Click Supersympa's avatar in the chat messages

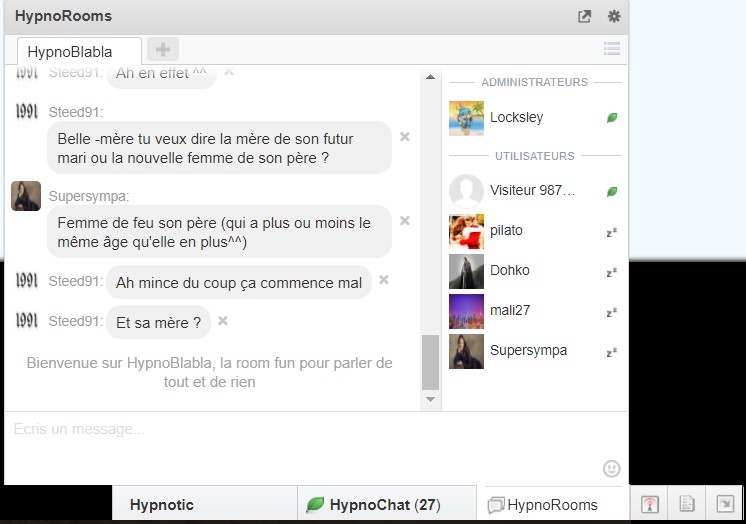pos(26,196)
